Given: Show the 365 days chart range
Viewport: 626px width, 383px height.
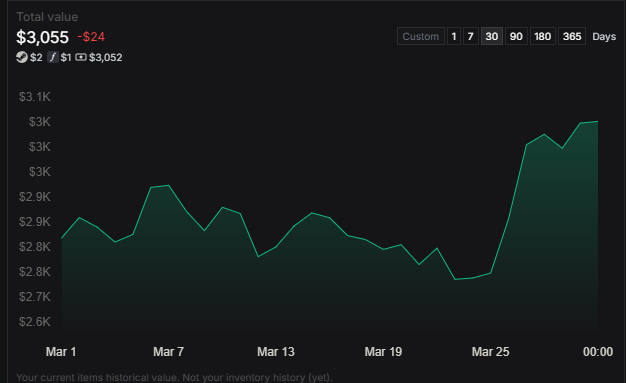Looking at the screenshot, I should click(x=572, y=36).
